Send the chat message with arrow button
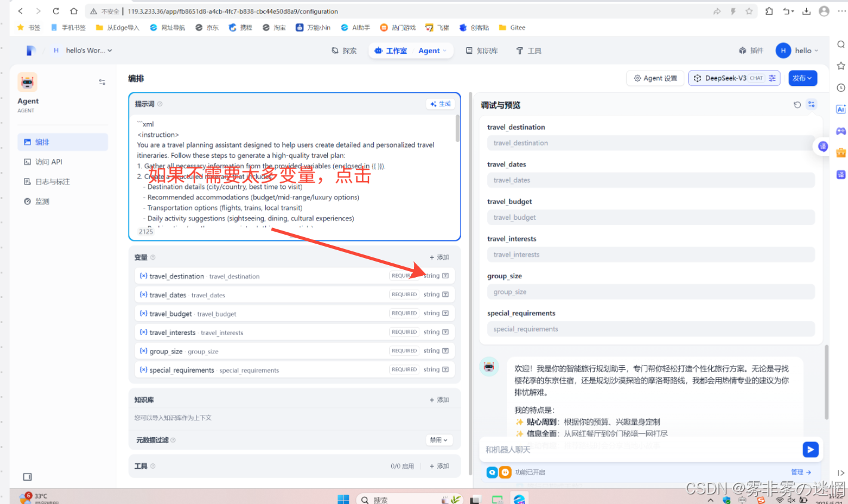 [810, 450]
